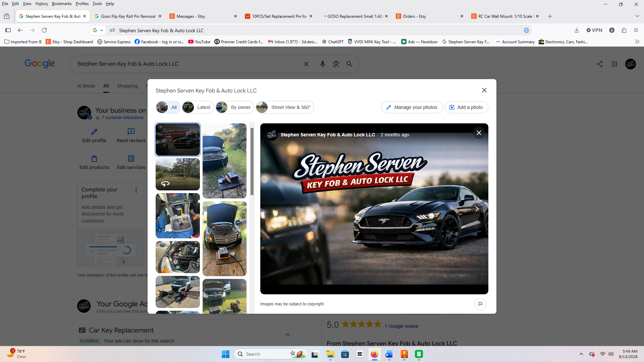Close the enlarged photo viewer
Viewport: 644px width, 362px height.
coord(479,133)
